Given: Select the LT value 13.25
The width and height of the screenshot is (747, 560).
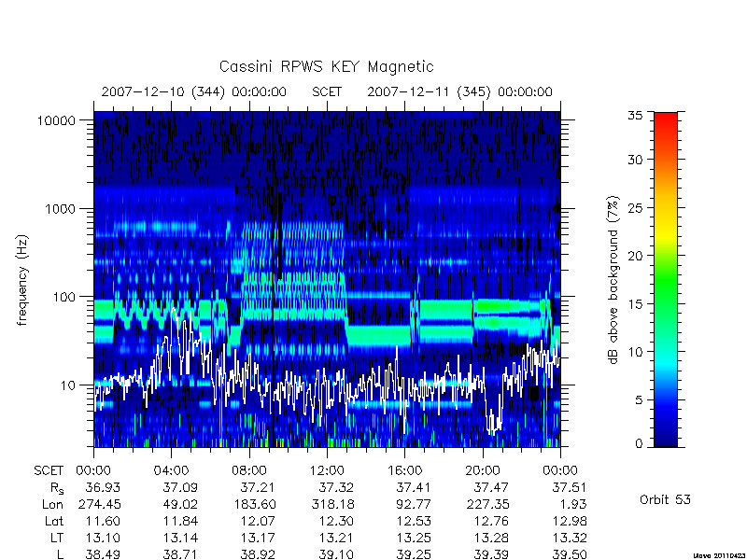Looking at the screenshot, I should [x=414, y=538].
